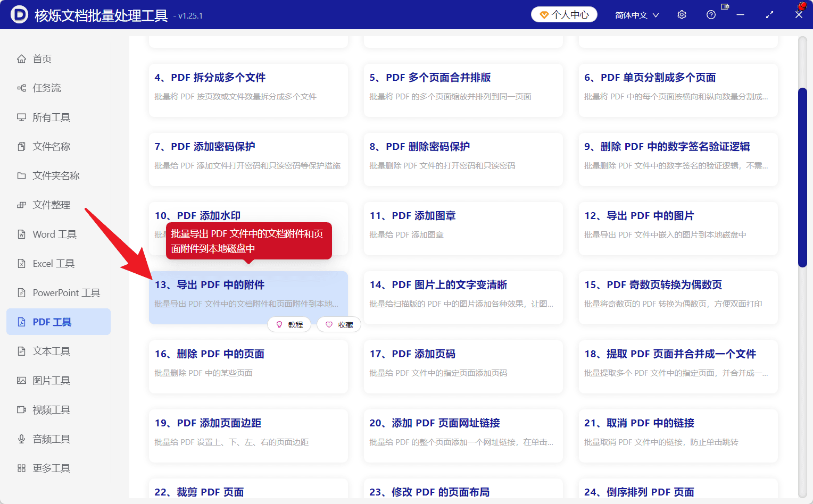Open tool 17 PDF 添加页码
Screen dimensions: 813x504
[x=463, y=367]
